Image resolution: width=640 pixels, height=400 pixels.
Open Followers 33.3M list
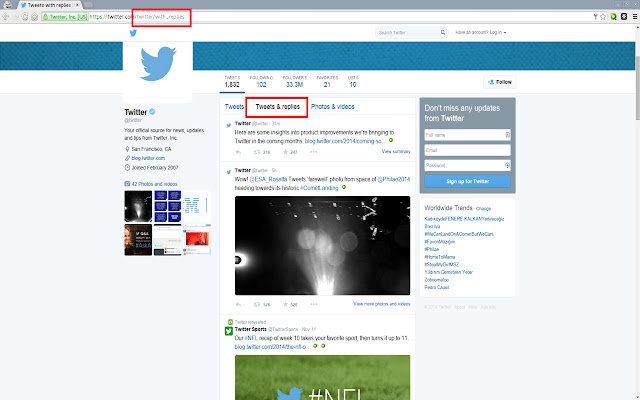point(294,82)
